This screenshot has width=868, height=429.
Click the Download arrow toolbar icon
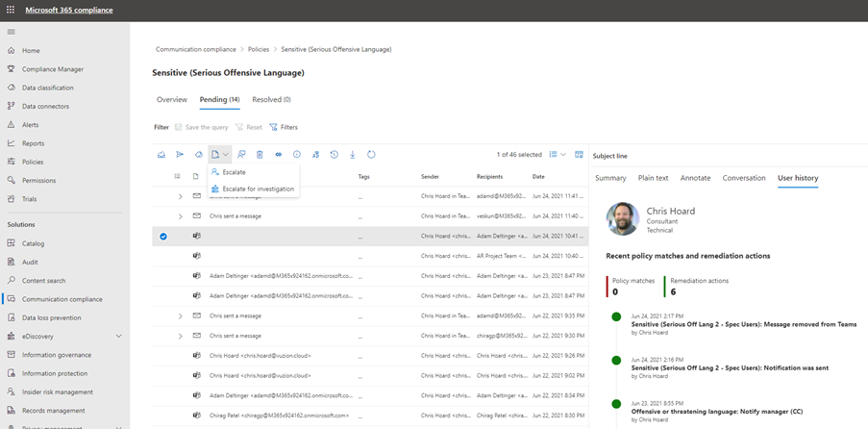coord(352,155)
